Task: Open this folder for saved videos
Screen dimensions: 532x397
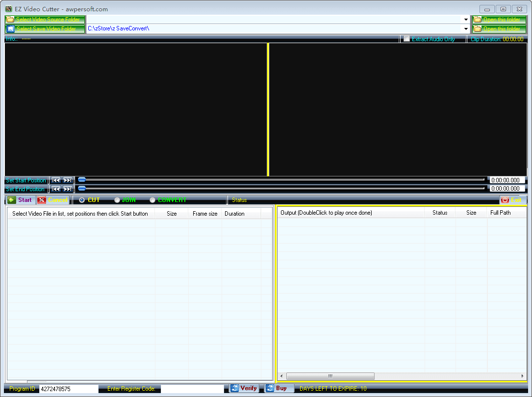Action: pyautogui.click(x=499, y=28)
